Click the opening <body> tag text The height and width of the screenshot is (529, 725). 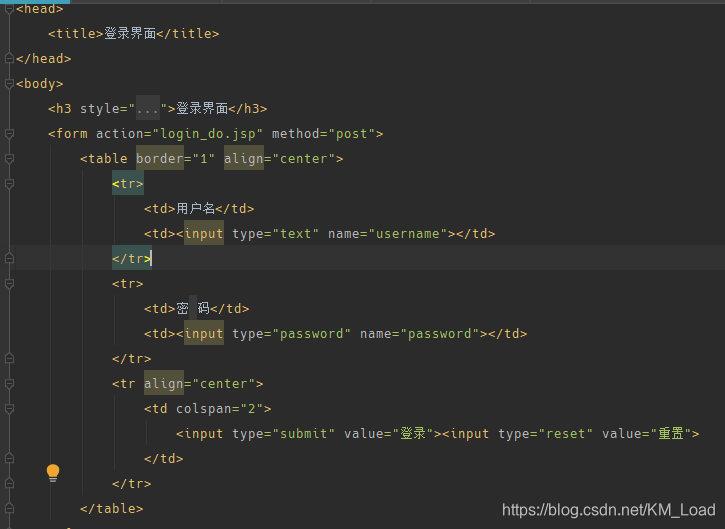40,84
